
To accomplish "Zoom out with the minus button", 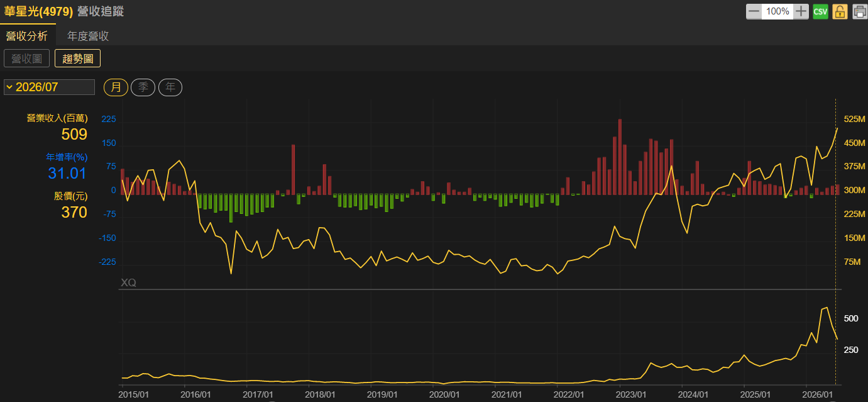I will click(754, 11).
